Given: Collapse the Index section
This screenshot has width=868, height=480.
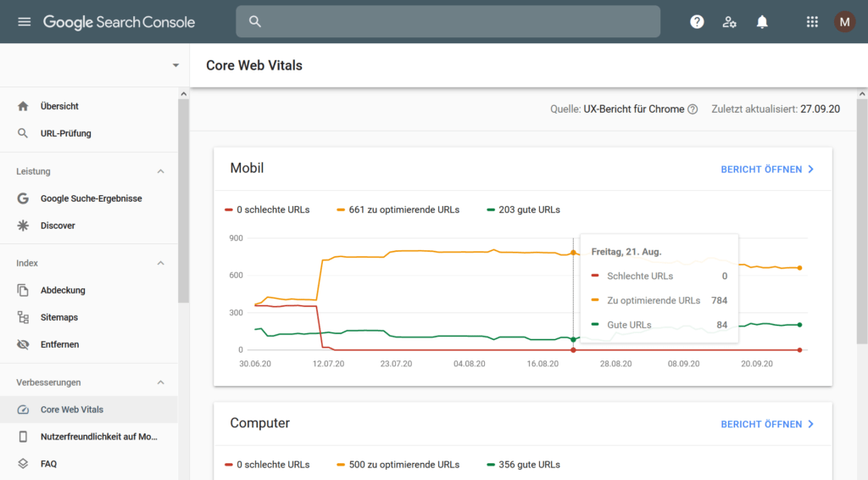Looking at the screenshot, I should [160, 263].
